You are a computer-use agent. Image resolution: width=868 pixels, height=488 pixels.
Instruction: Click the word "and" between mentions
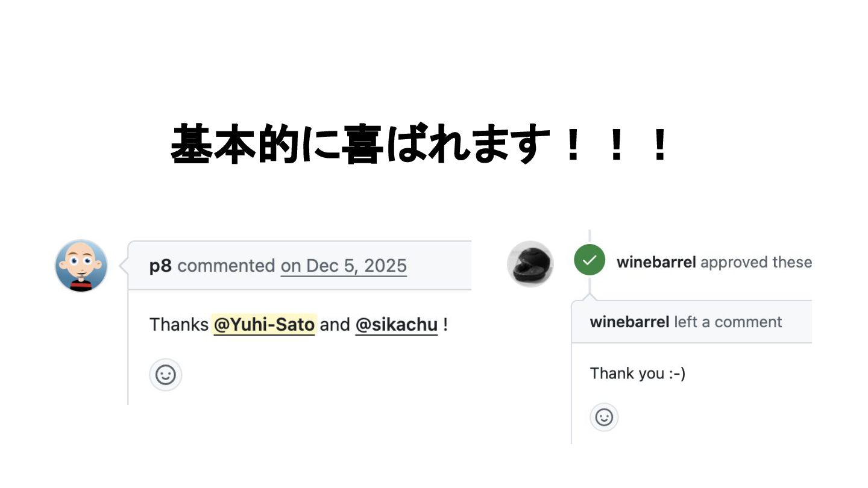335,325
